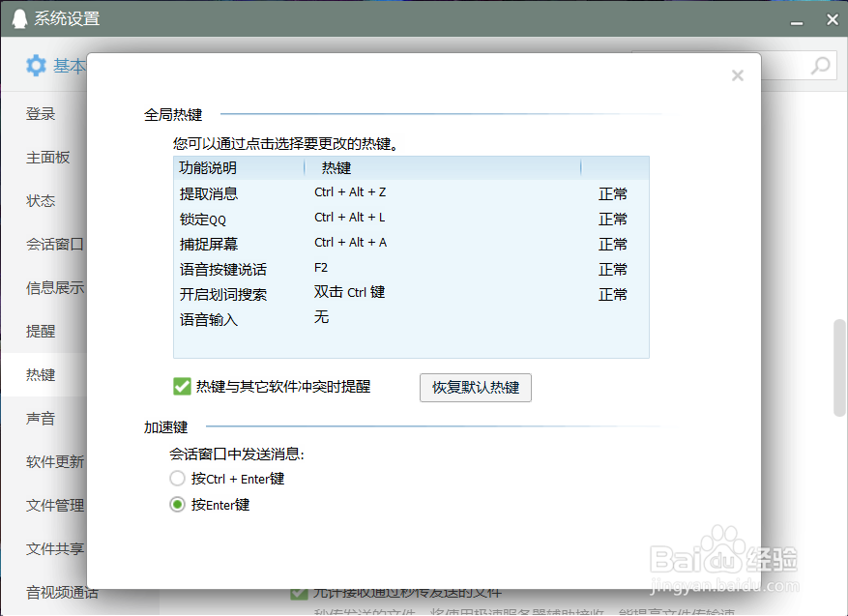Screen dimensions: 848x616
Task: Click 正常 status in 提取消息 row
Action: [x=613, y=193]
